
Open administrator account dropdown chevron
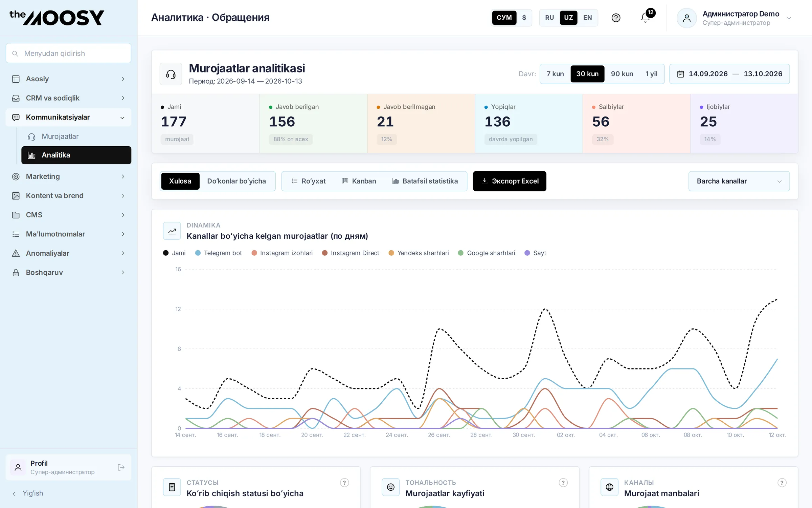click(x=789, y=18)
